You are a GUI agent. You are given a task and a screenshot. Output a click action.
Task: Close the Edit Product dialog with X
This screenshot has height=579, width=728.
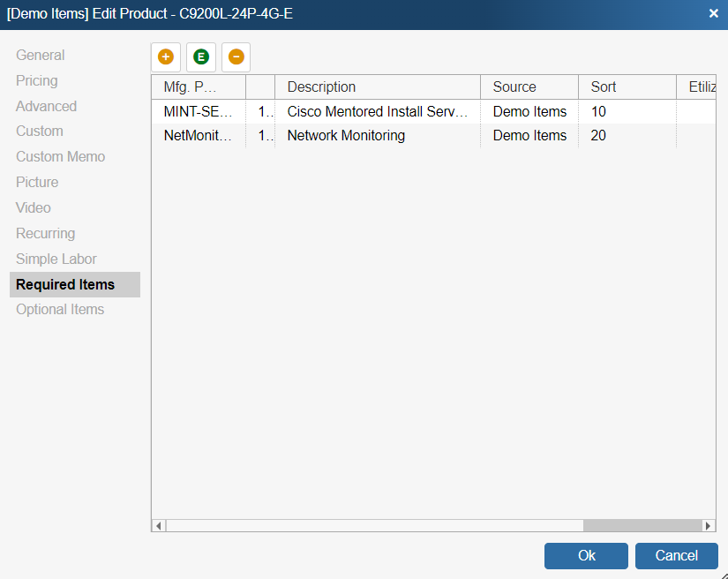(713, 14)
